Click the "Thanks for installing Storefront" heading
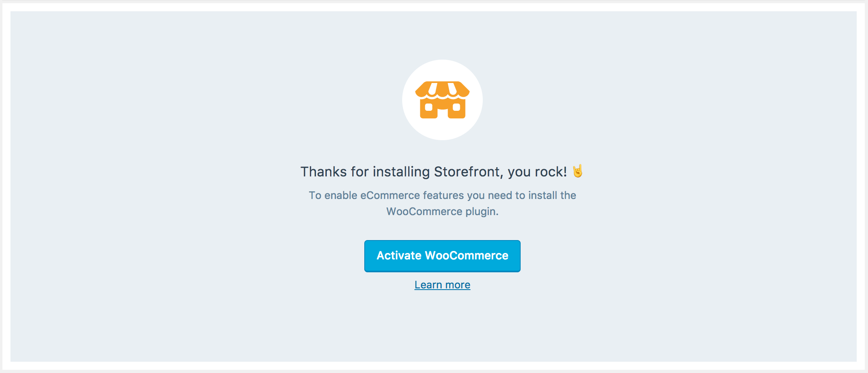 click(x=434, y=172)
